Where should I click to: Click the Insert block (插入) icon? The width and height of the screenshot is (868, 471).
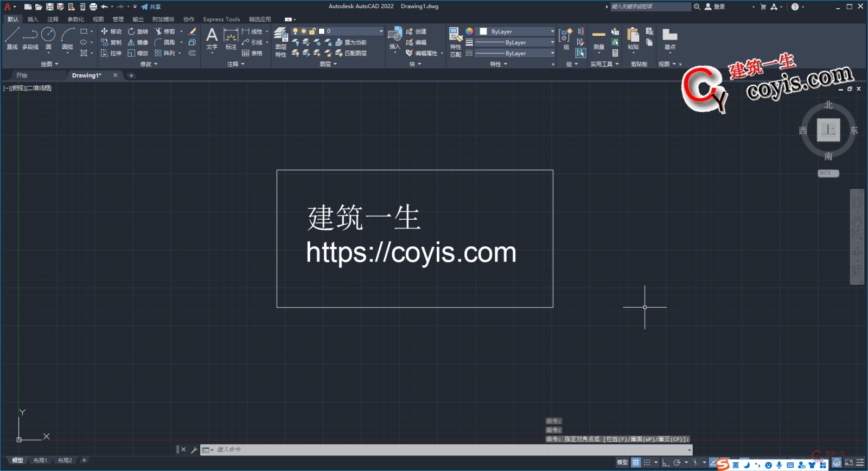(x=395, y=39)
